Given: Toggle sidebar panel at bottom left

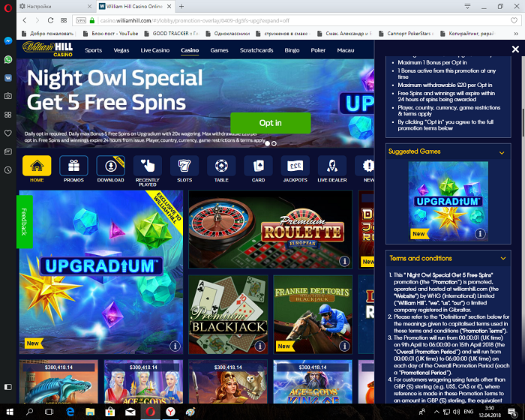Looking at the screenshot, I should (x=8, y=387).
